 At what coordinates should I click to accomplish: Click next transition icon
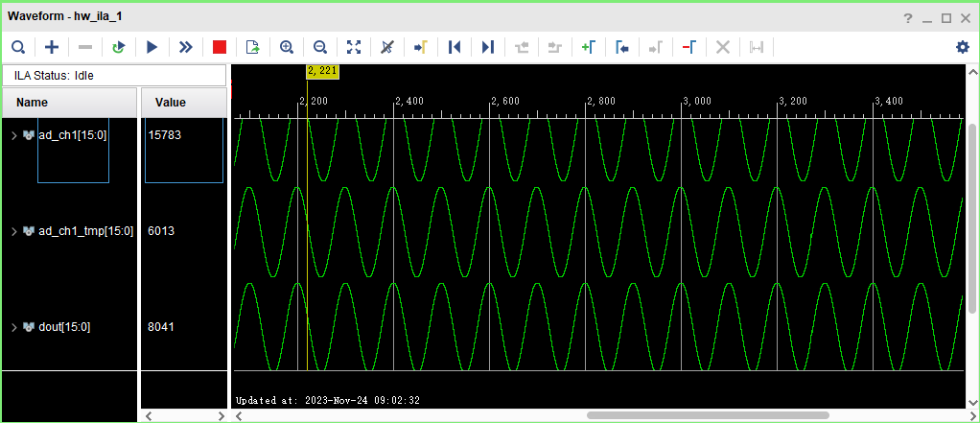click(555, 47)
